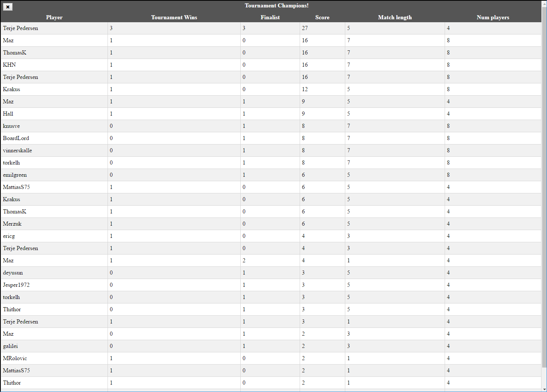Sort by the Player column header
Viewport: 547px width, 392px height.
click(x=54, y=17)
